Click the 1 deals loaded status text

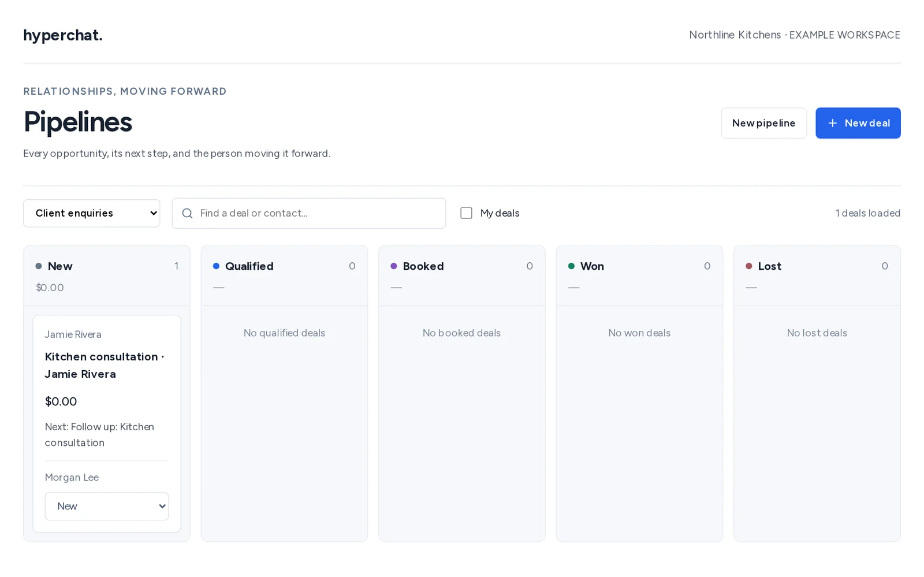[867, 213]
